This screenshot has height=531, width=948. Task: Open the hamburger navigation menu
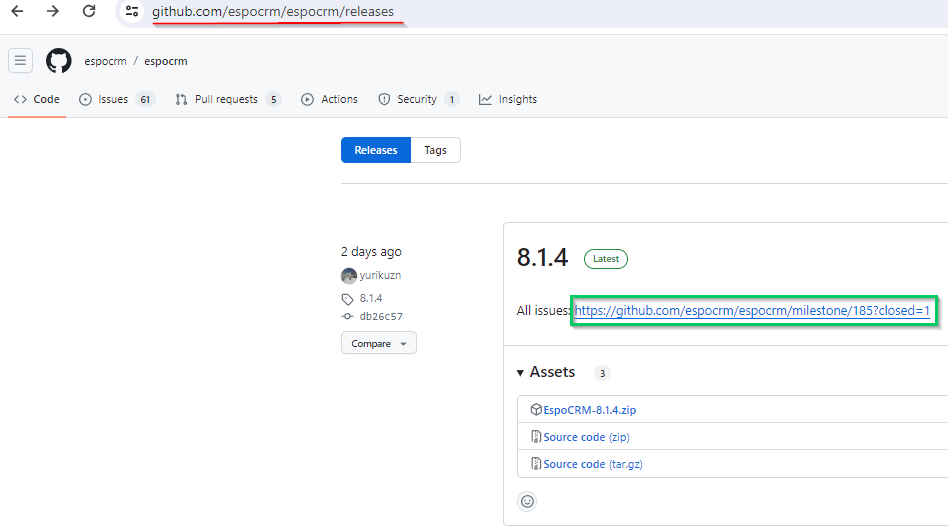click(21, 60)
